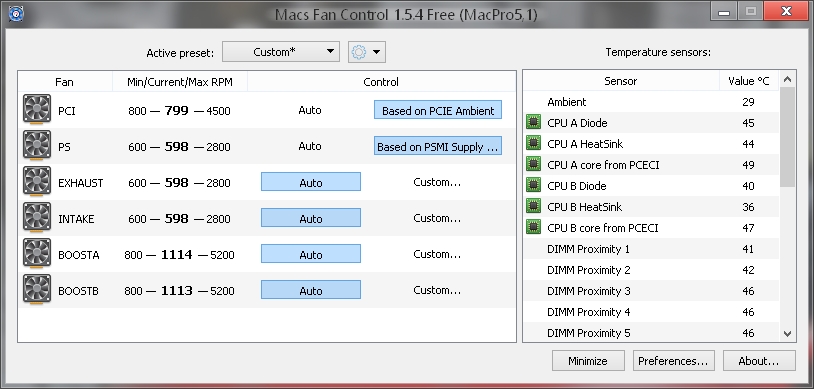This screenshot has height=389, width=814.
Task: Click the sensor list scrollbar thumb
Action: (788, 137)
